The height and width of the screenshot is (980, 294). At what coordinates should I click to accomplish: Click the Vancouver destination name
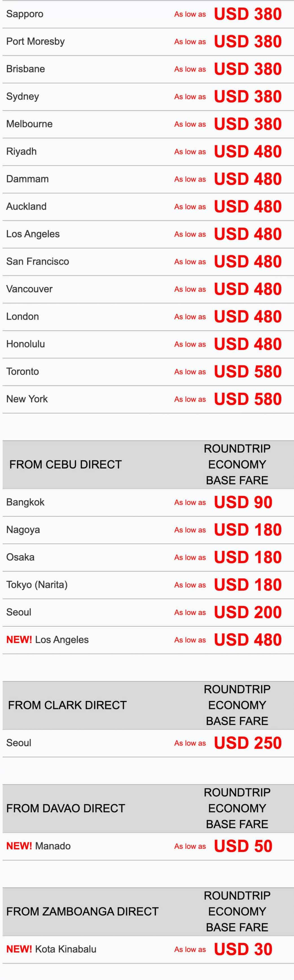tap(29, 289)
